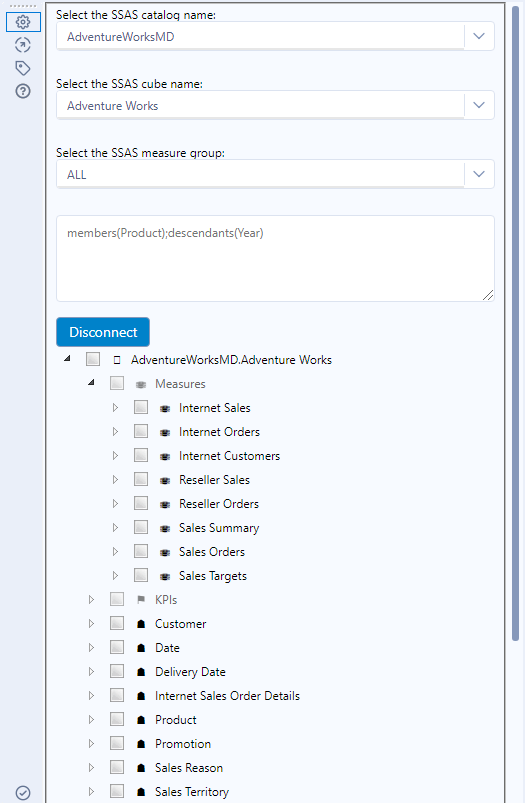Click the Internet Orders measure group icon
Image resolution: width=525 pixels, height=803 pixels.
(165, 432)
